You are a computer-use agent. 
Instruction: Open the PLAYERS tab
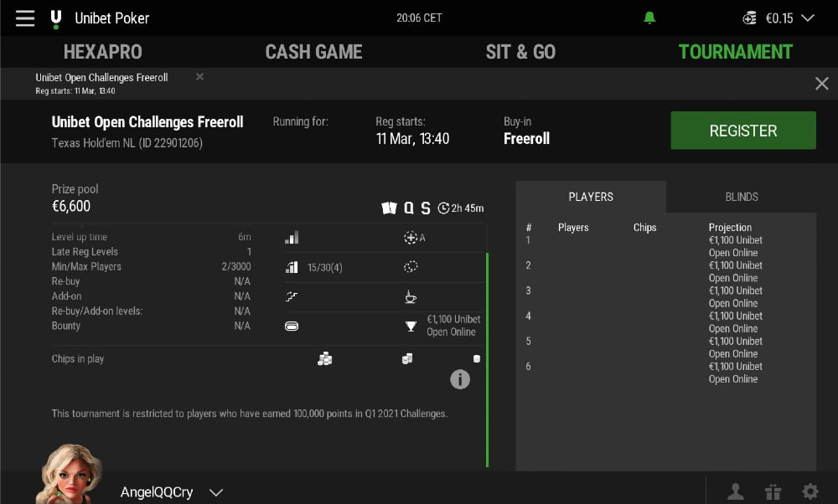tap(591, 197)
